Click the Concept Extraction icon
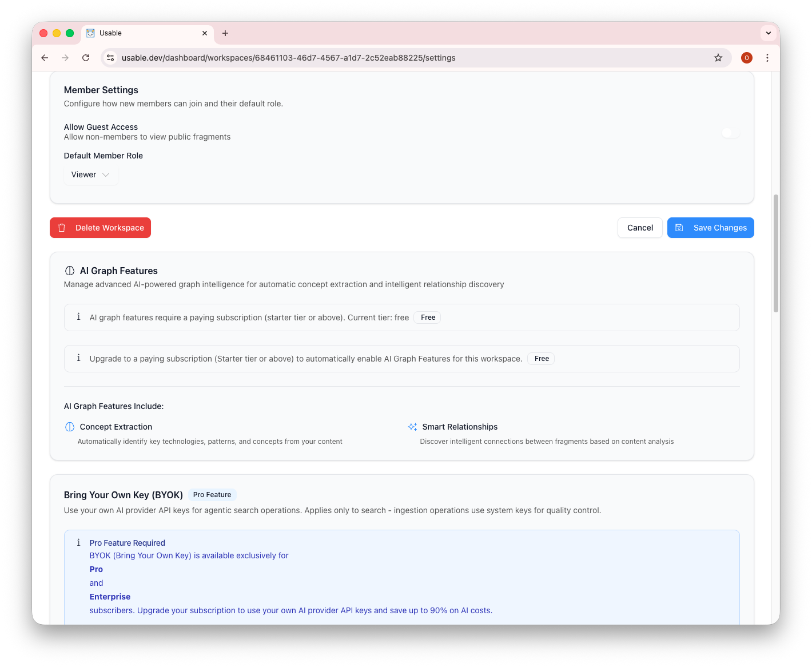This screenshot has width=812, height=667. click(x=69, y=427)
